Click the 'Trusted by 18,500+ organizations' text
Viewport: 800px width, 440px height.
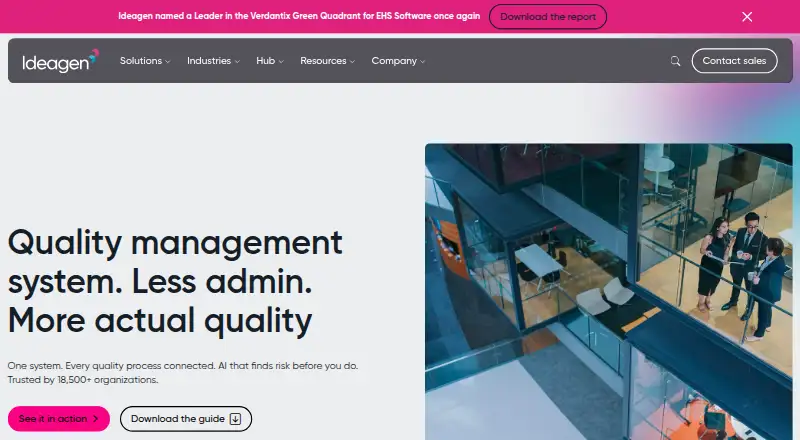[83, 380]
